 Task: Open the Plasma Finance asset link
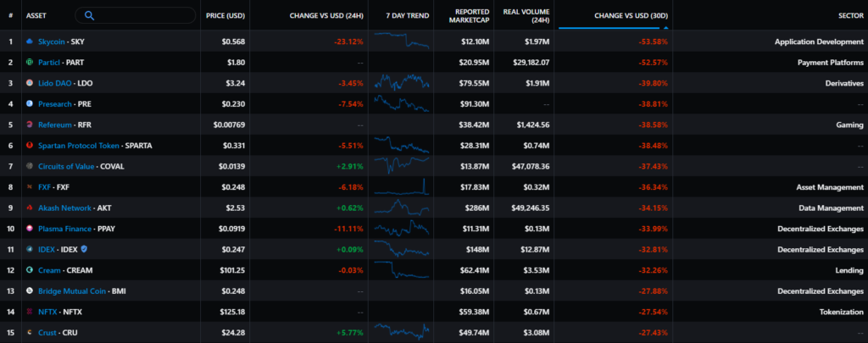coord(66,229)
